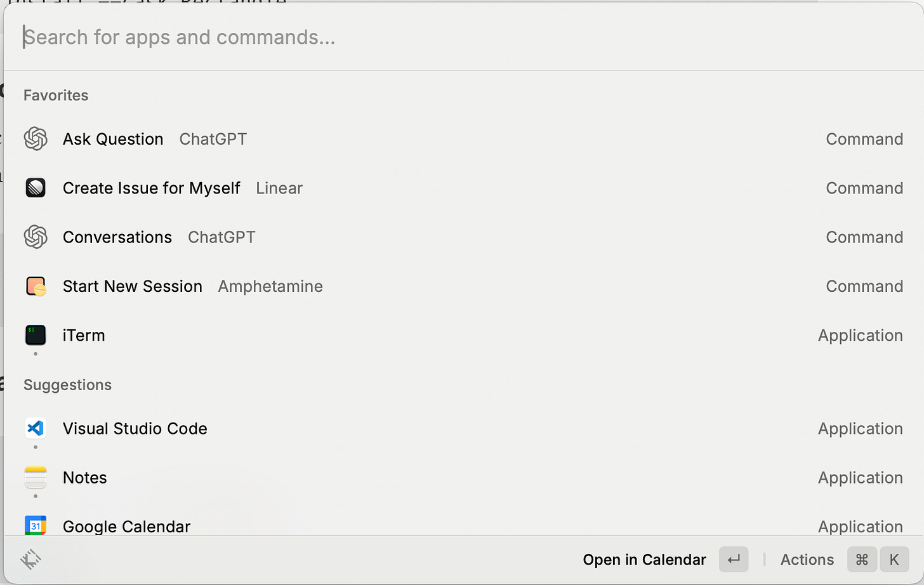Open the Actions menu button
This screenshot has height=585, width=924.
[x=807, y=560]
